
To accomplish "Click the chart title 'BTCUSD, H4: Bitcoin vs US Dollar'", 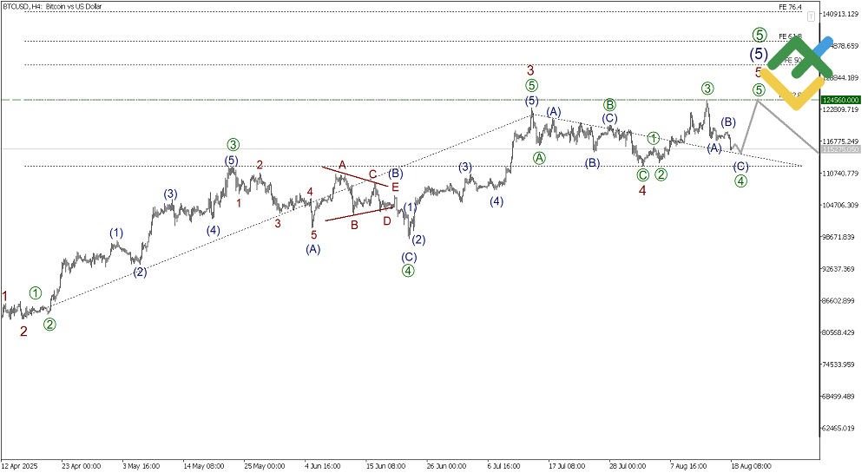I will (52, 7).
